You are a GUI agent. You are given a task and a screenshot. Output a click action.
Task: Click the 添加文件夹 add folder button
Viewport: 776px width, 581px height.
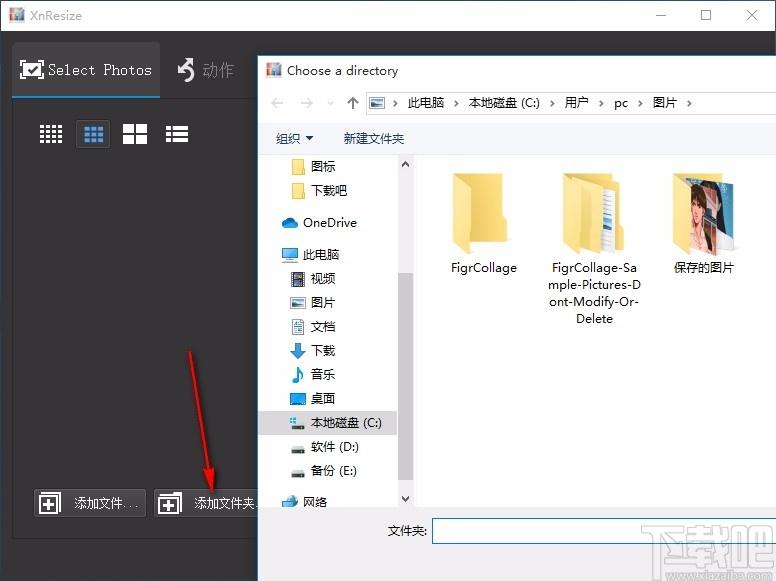206,503
